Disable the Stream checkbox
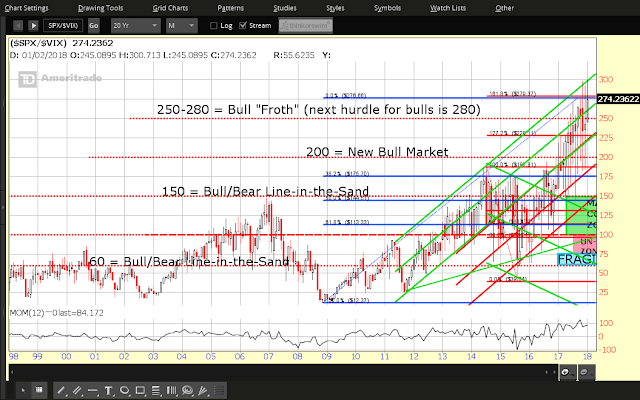This screenshot has width=640, height=400. (x=243, y=26)
